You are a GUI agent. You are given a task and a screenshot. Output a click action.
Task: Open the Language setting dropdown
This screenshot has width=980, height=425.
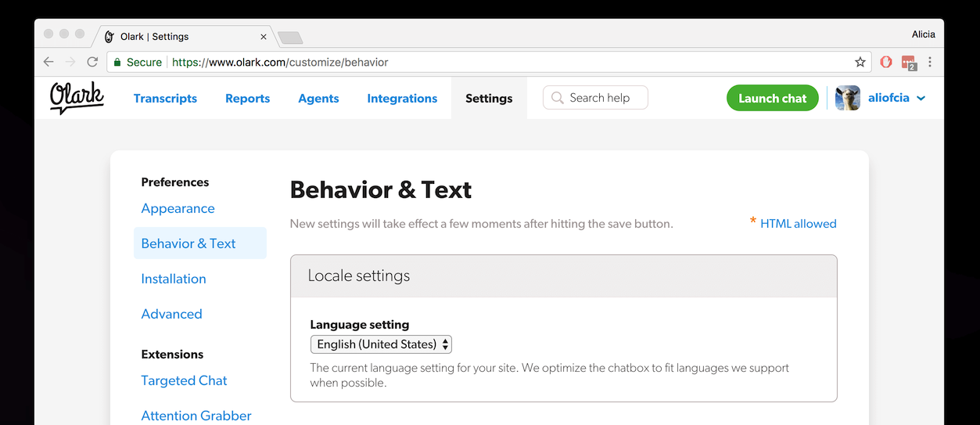pos(381,344)
